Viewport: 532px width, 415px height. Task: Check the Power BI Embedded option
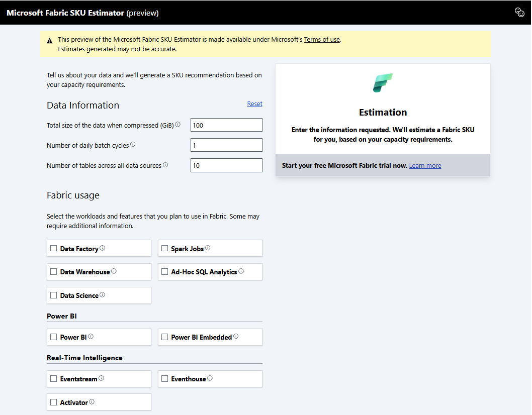click(165, 337)
